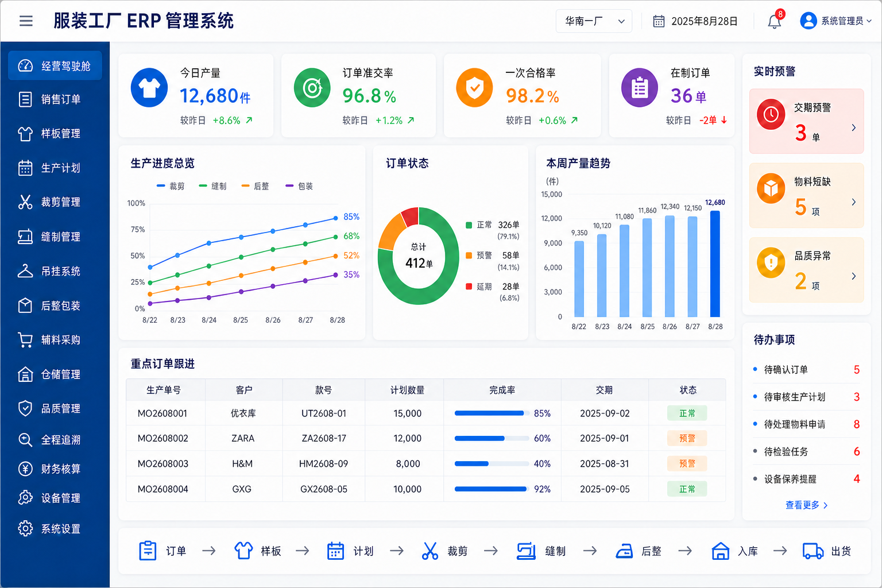Viewport: 882px width, 588px height.
Task: Expand the 系统管理员 user menu
Action: click(836, 21)
